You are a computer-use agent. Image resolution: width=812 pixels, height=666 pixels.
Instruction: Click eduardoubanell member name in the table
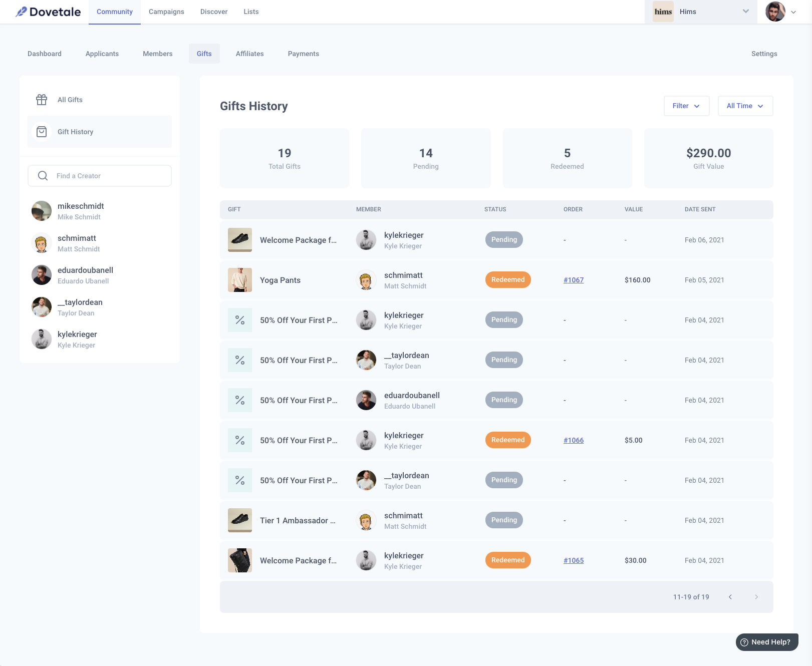click(412, 395)
